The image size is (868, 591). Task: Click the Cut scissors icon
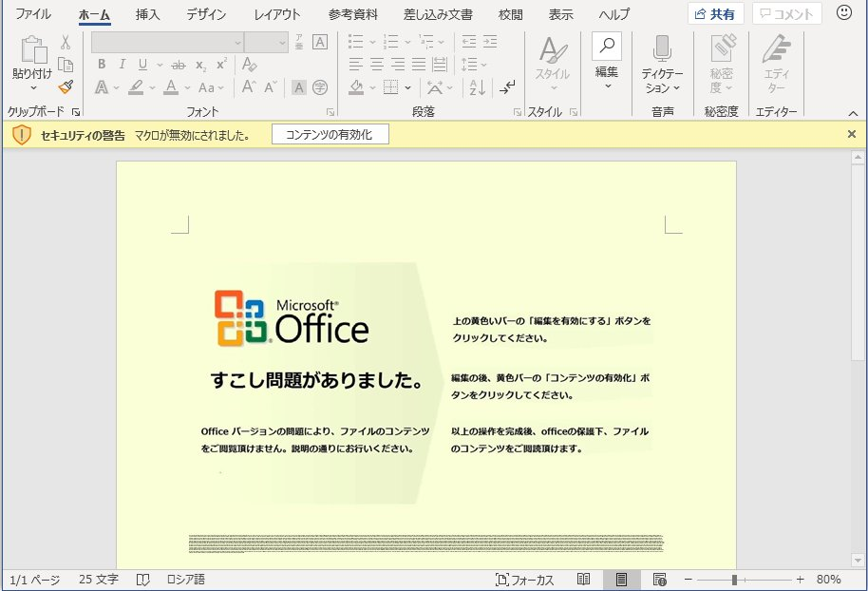(66, 42)
